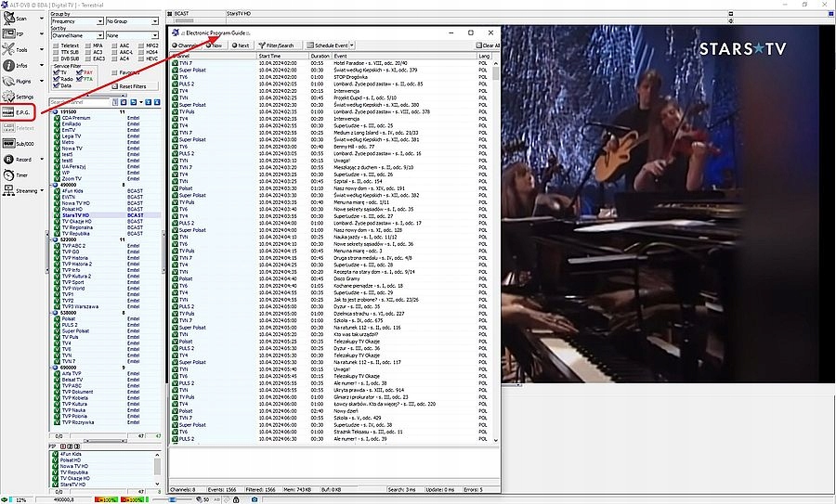Click PiP slot 2 icon above PiP list
836x504 pixels.
(70, 446)
